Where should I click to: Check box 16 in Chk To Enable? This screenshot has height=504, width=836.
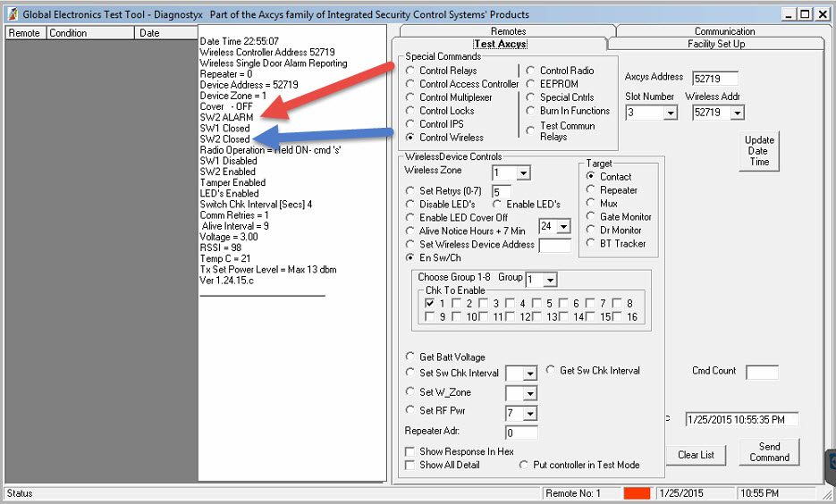(x=617, y=316)
